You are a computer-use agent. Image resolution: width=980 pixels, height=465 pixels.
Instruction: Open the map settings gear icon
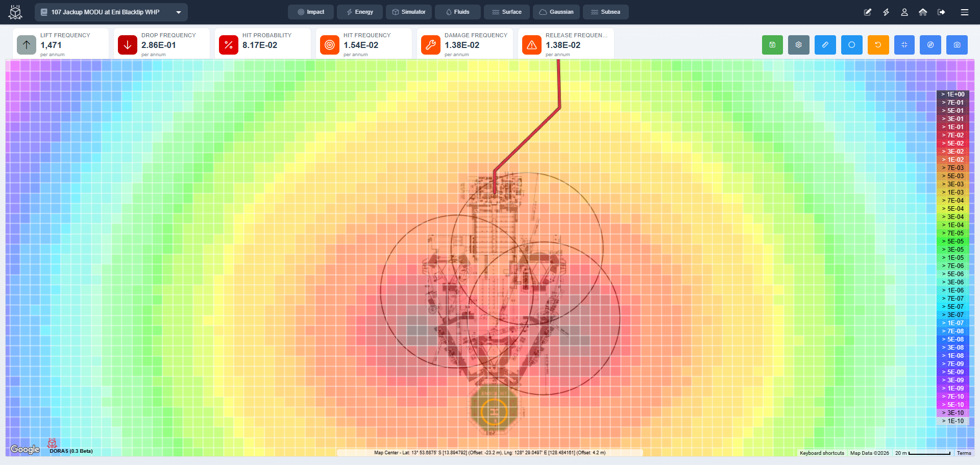coord(798,45)
